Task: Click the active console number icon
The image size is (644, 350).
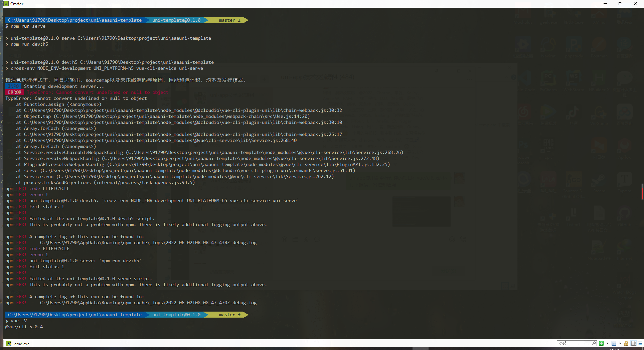Action: [x=614, y=343]
